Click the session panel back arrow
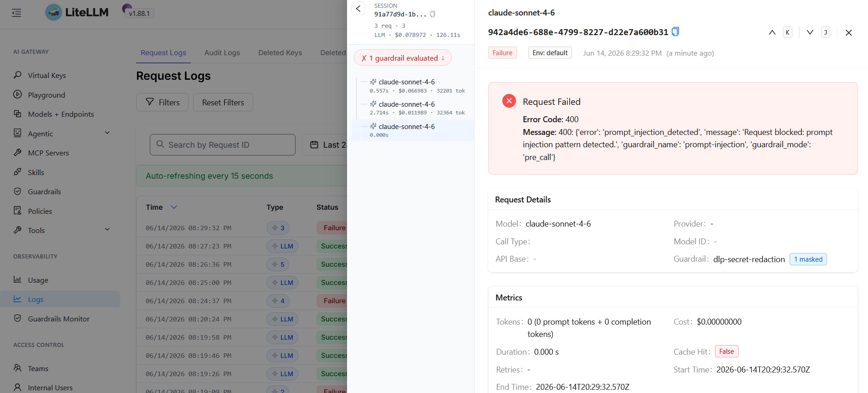The width and height of the screenshot is (868, 393). (x=358, y=8)
